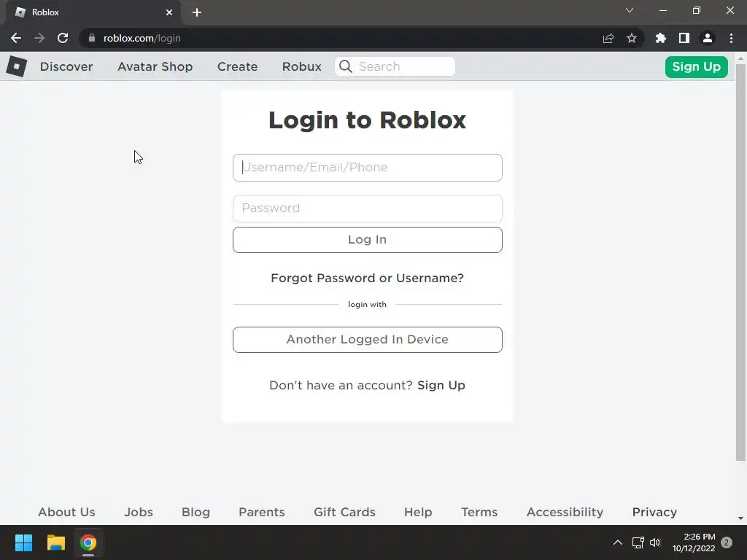Click the share page icon in the address bar

[x=608, y=38]
